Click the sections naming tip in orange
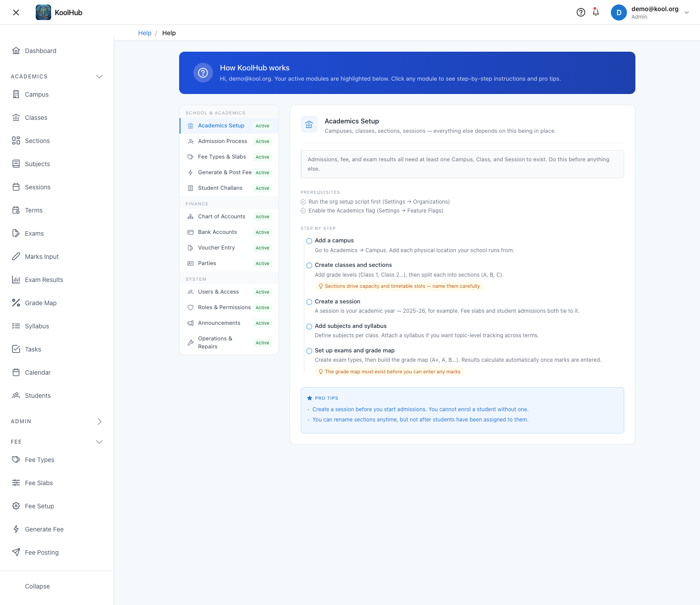 click(399, 286)
